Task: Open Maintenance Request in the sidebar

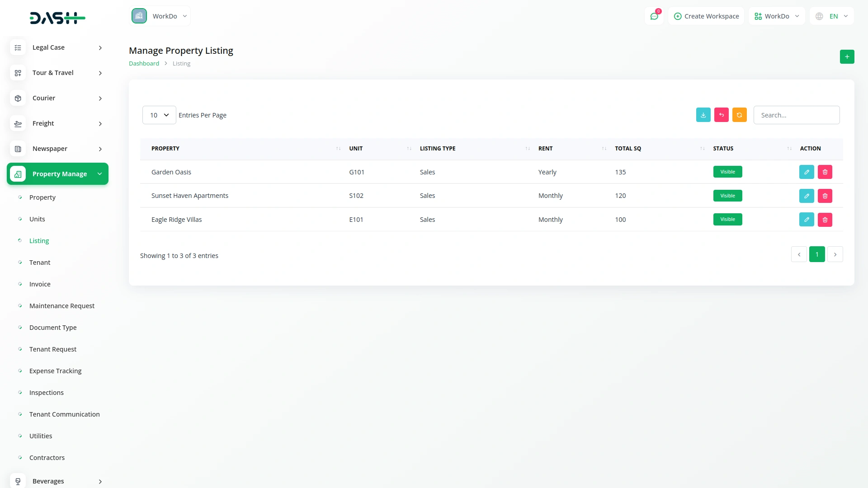Action: 62,306
